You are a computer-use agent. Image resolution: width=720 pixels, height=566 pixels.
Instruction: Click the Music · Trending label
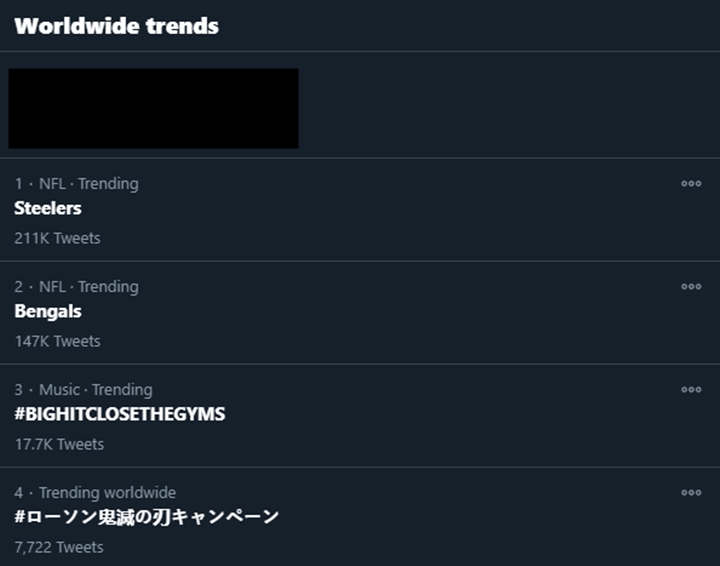tap(95, 390)
